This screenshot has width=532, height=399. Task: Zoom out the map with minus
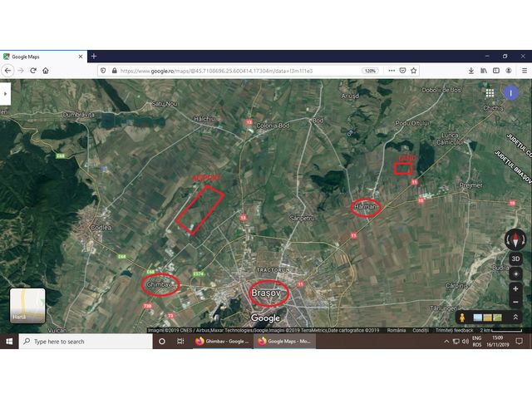click(515, 302)
